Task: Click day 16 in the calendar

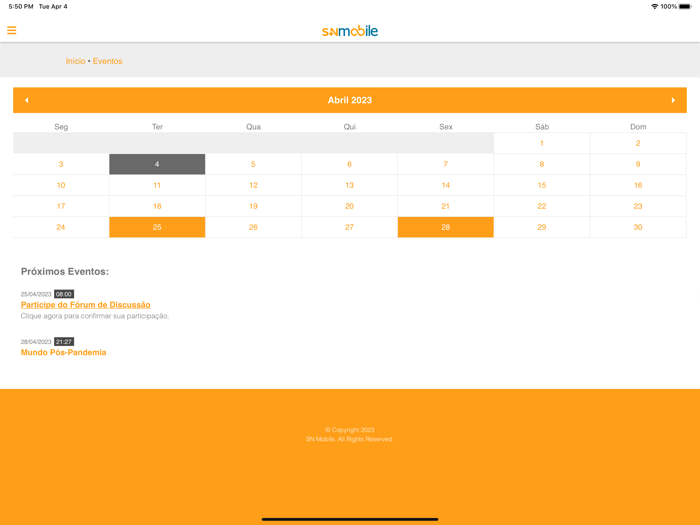Action: 638,185
